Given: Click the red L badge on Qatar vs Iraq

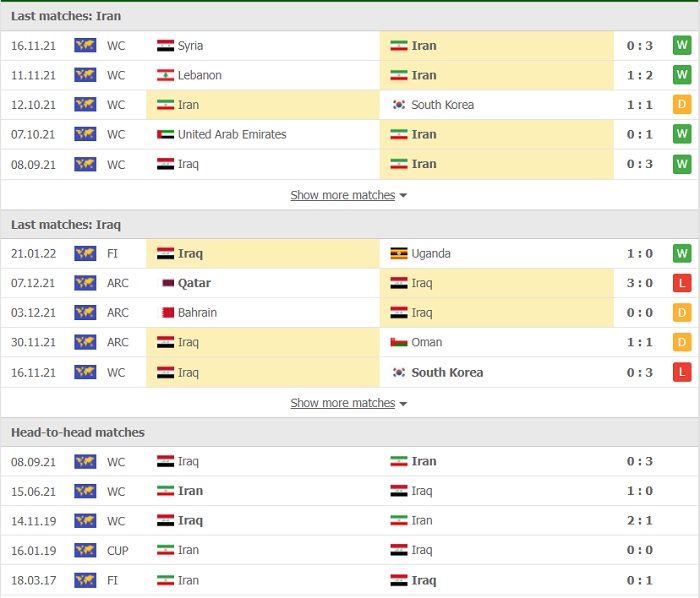Looking at the screenshot, I should (682, 283).
